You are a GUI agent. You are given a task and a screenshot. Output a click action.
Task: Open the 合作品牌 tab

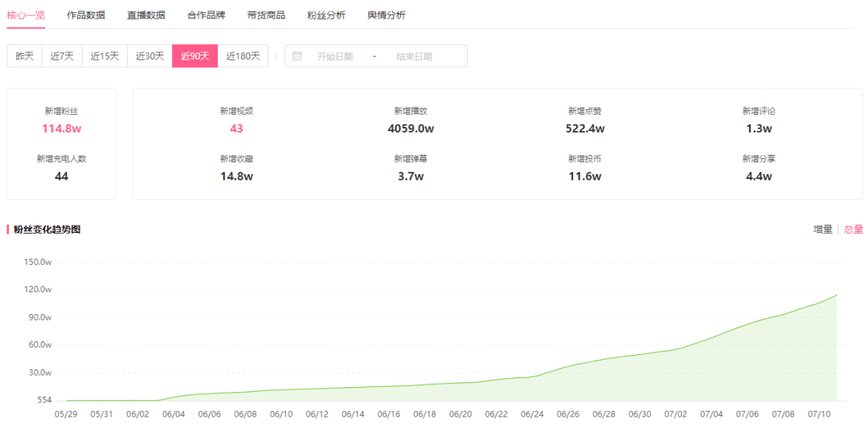(206, 15)
